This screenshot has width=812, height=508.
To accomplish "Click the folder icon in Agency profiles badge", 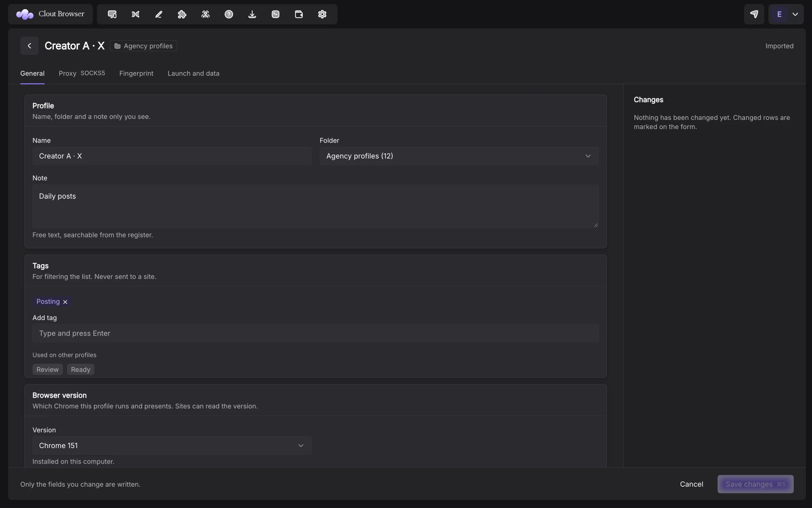I will [x=117, y=46].
